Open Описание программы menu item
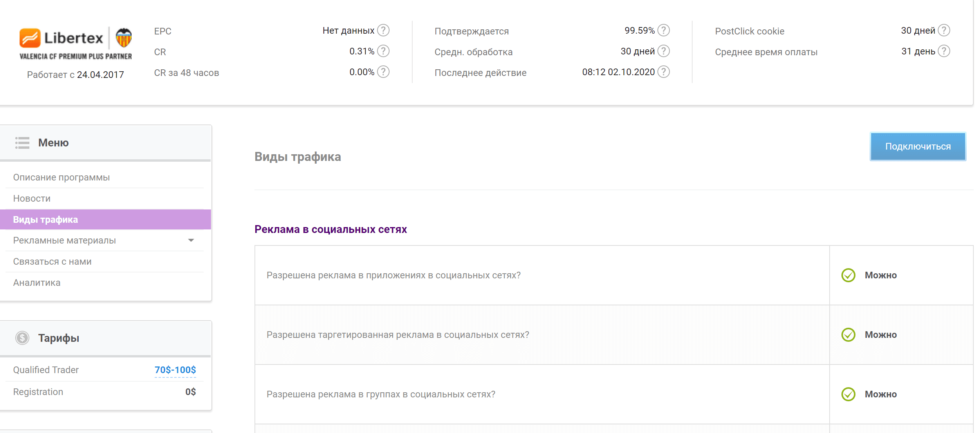This screenshot has width=980, height=433. (x=61, y=177)
